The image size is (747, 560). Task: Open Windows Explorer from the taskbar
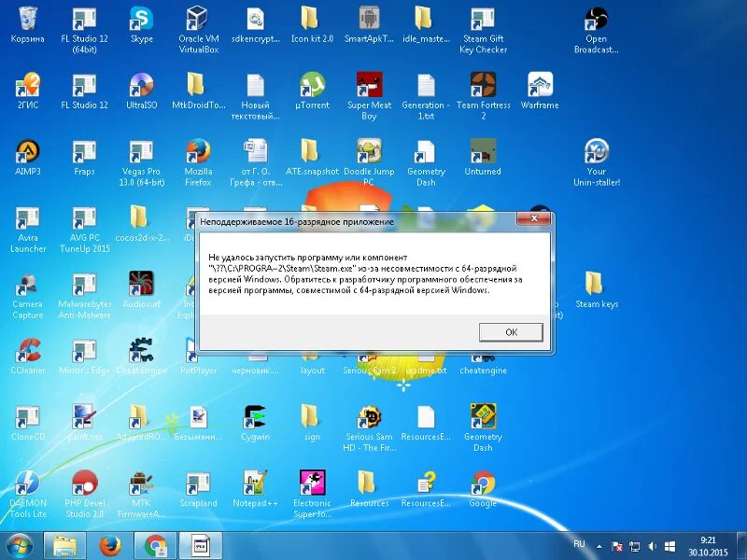[x=65, y=546]
